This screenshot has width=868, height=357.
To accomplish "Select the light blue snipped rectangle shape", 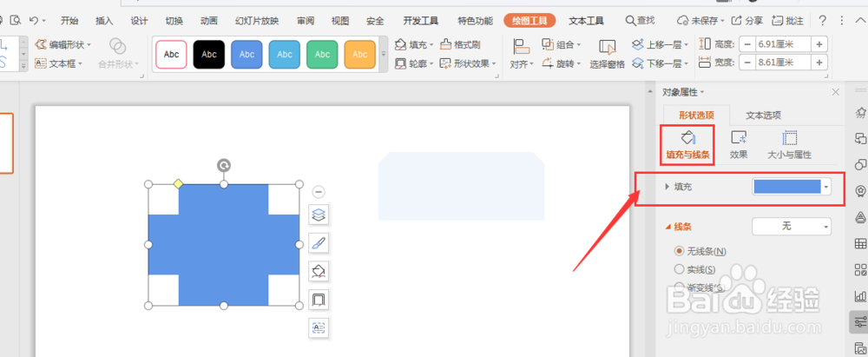I will 461,186.
